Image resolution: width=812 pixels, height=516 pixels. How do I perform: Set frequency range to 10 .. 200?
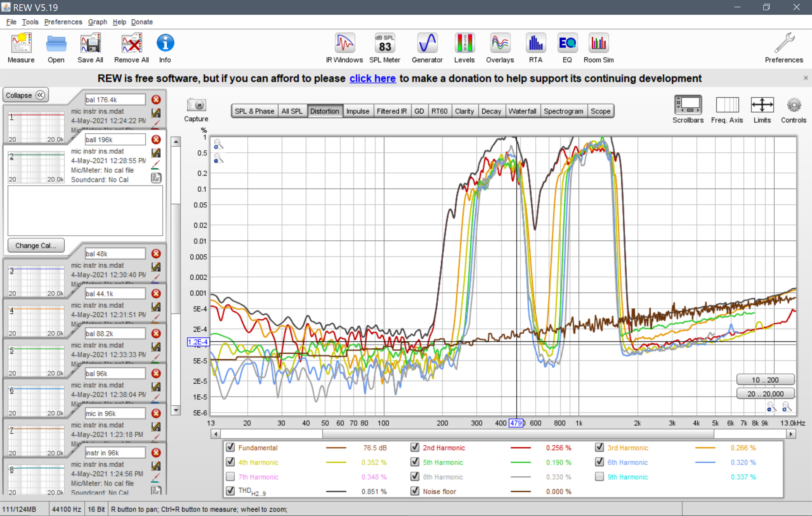click(765, 380)
